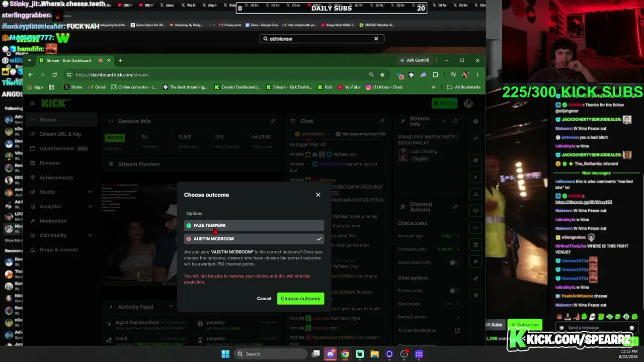Open the Kick dashboard hamburger menu
644x362 pixels.
tap(32, 103)
